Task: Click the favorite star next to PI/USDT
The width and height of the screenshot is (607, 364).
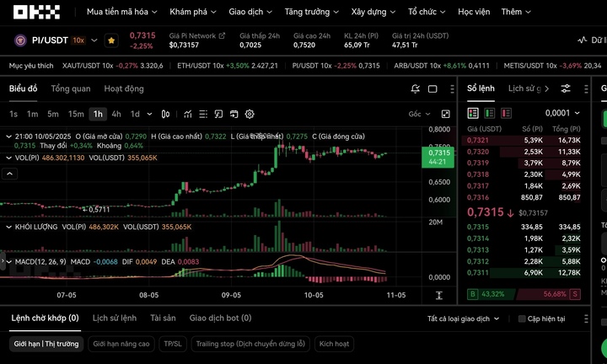Action: pos(111,40)
